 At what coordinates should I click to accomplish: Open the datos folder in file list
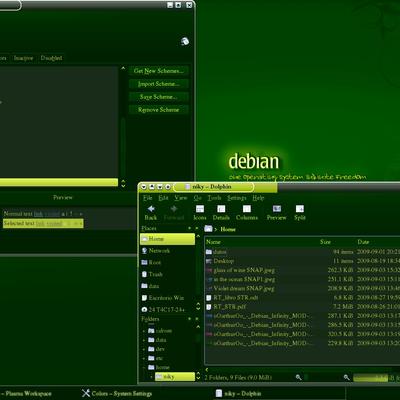pyautogui.click(x=217, y=252)
